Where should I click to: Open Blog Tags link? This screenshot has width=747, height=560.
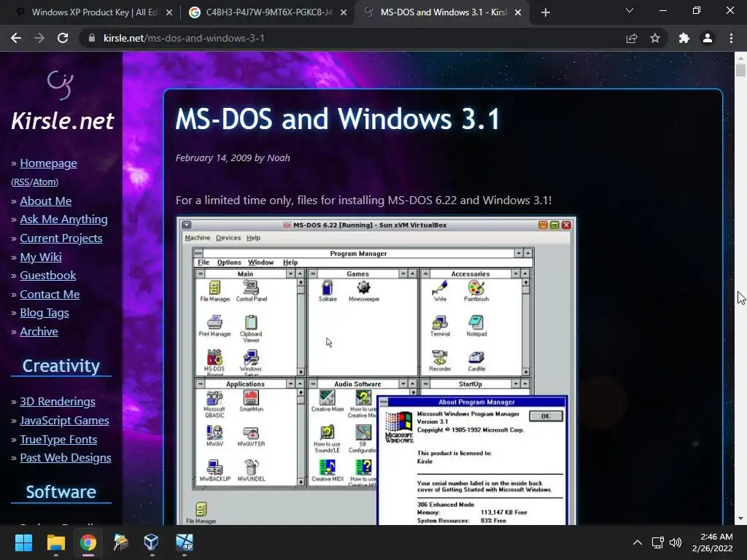click(x=44, y=313)
